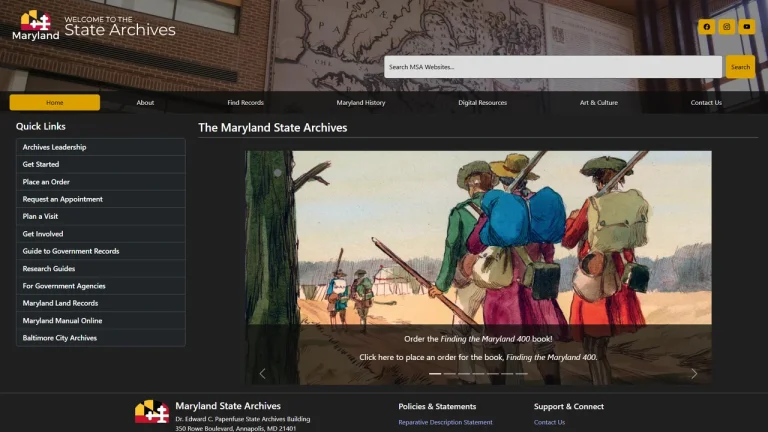Open Maryland Manual Online quick link
The height and width of the screenshot is (432, 768).
100,320
